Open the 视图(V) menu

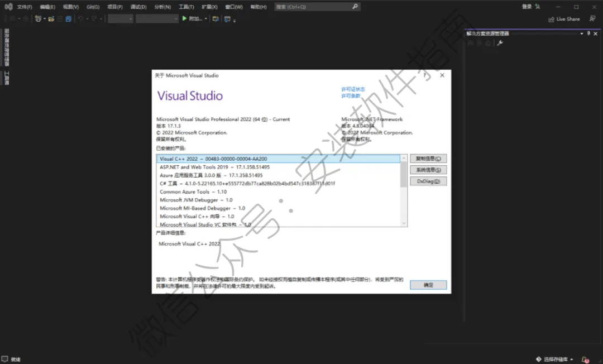pos(71,7)
